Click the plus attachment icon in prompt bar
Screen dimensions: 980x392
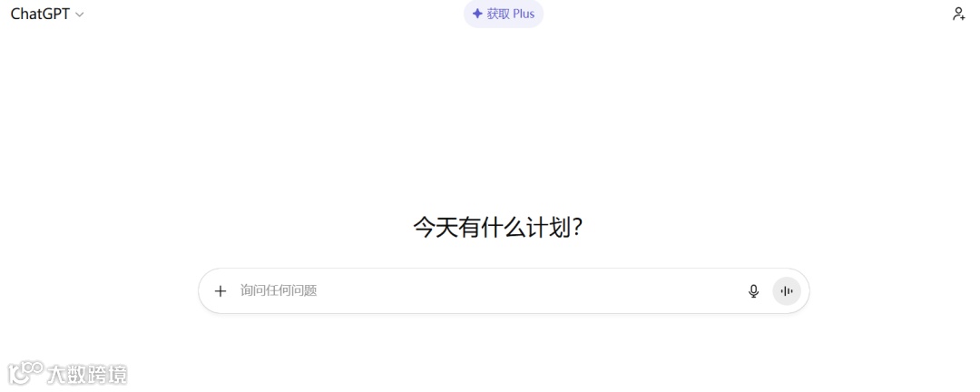(x=220, y=290)
